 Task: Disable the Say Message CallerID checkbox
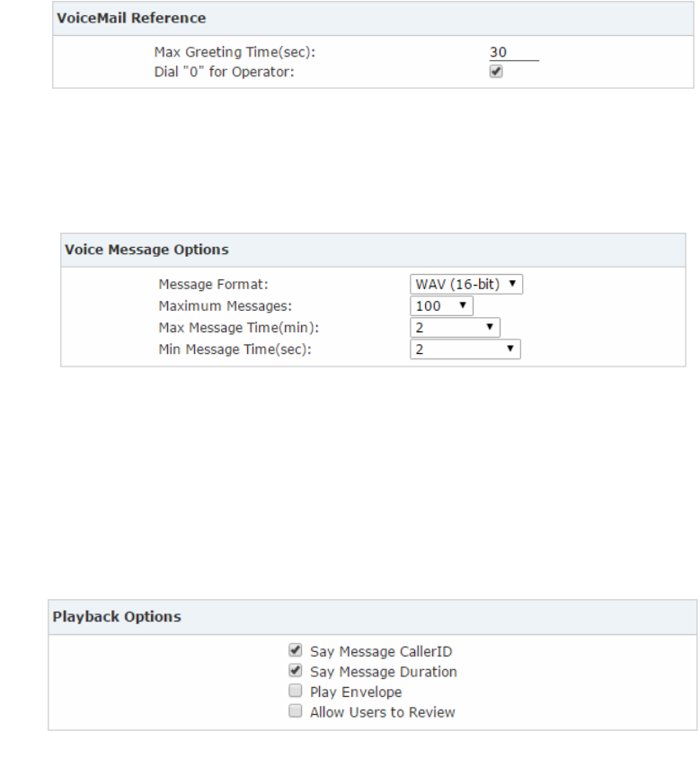295,650
